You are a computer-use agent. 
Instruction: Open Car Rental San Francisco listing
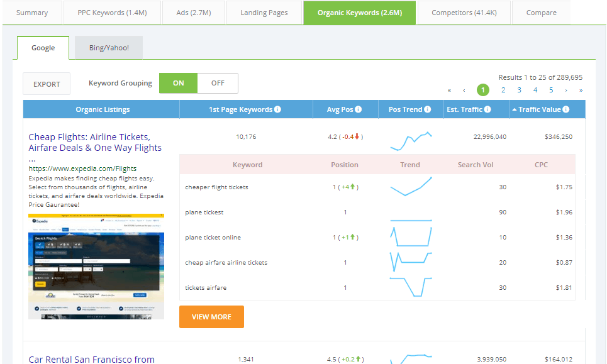(91, 359)
